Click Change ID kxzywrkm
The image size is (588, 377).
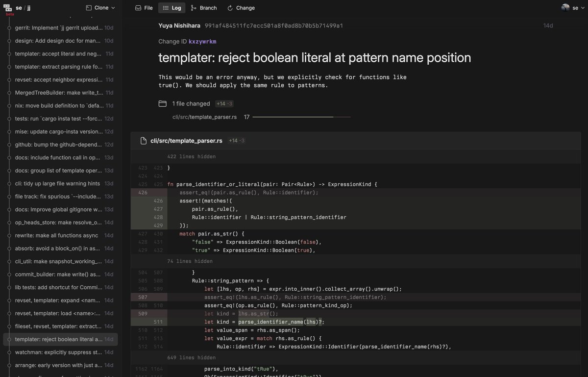[x=202, y=42]
